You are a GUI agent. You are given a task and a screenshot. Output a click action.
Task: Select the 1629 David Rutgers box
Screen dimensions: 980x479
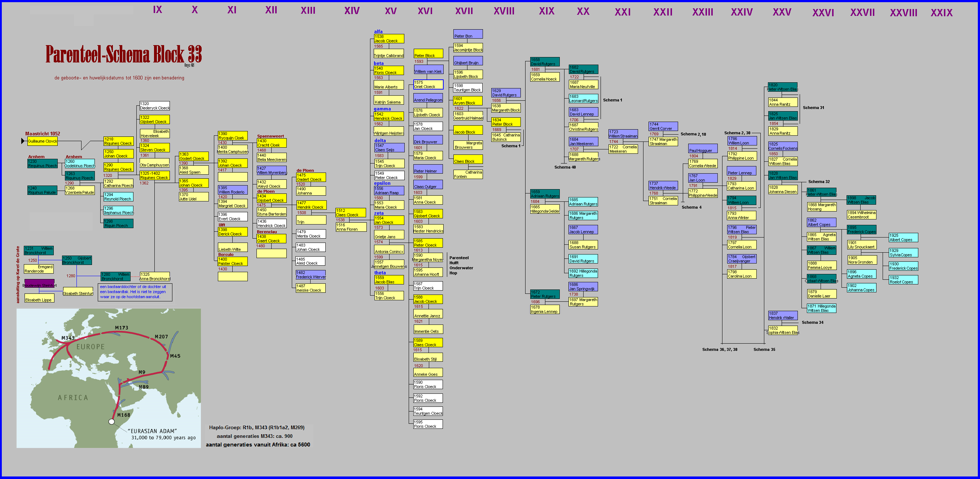click(506, 93)
